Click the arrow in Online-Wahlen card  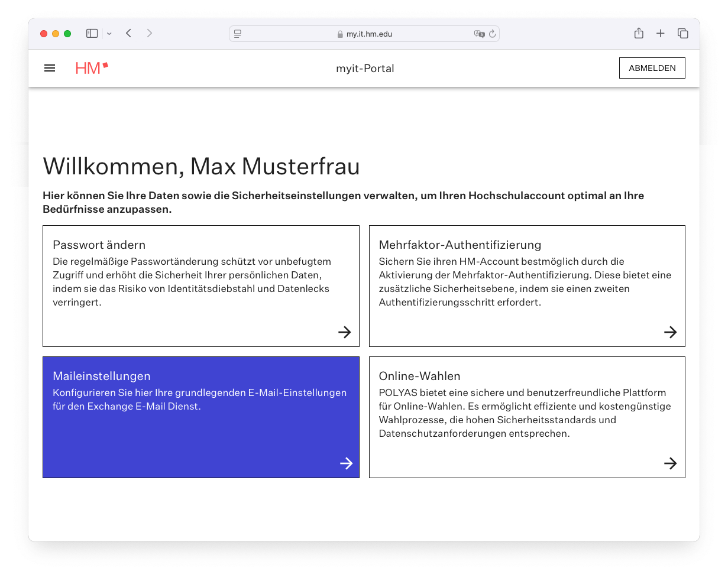click(670, 463)
